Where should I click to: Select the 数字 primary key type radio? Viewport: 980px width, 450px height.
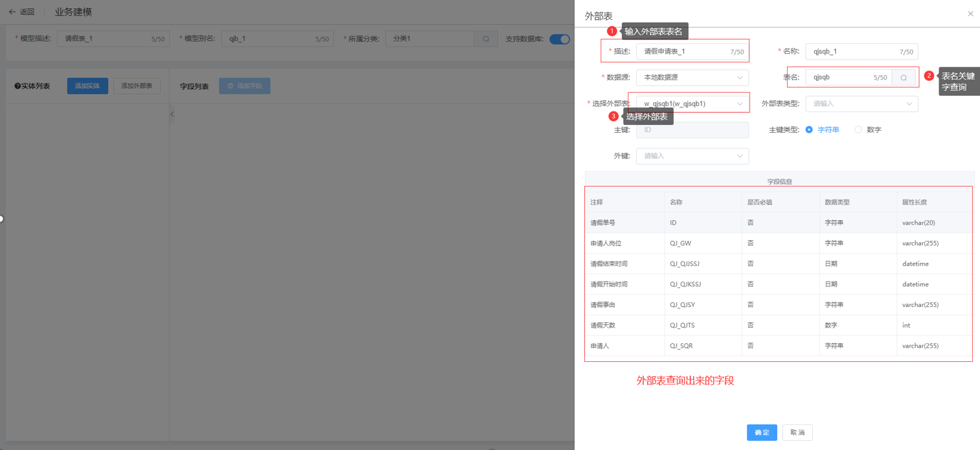coord(858,130)
